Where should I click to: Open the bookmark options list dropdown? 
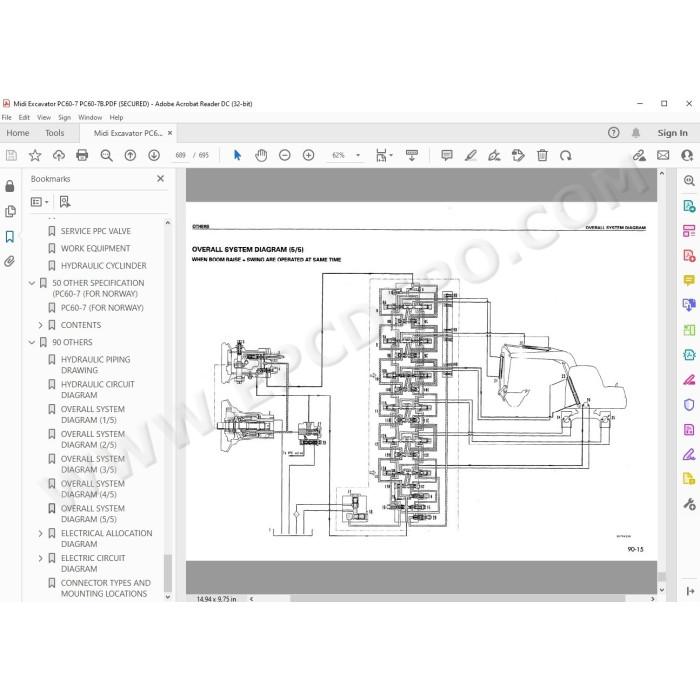39,202
